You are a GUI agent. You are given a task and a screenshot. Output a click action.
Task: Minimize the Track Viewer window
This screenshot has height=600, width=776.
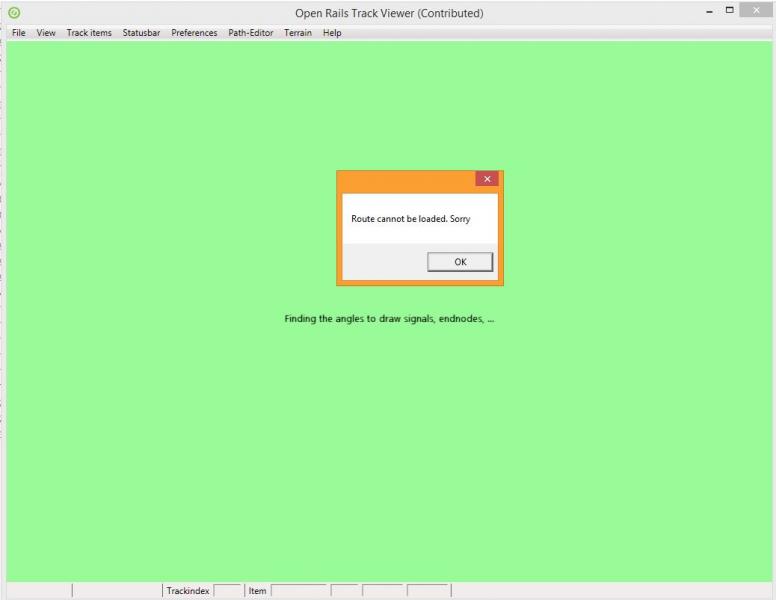pyautogui.click(x=710, y=11)
